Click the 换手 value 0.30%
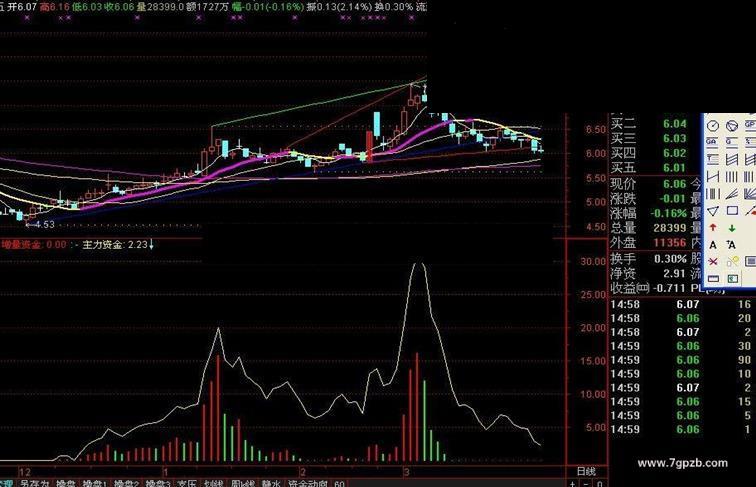Viewport: 756px width, 487px height. (670, 259)
